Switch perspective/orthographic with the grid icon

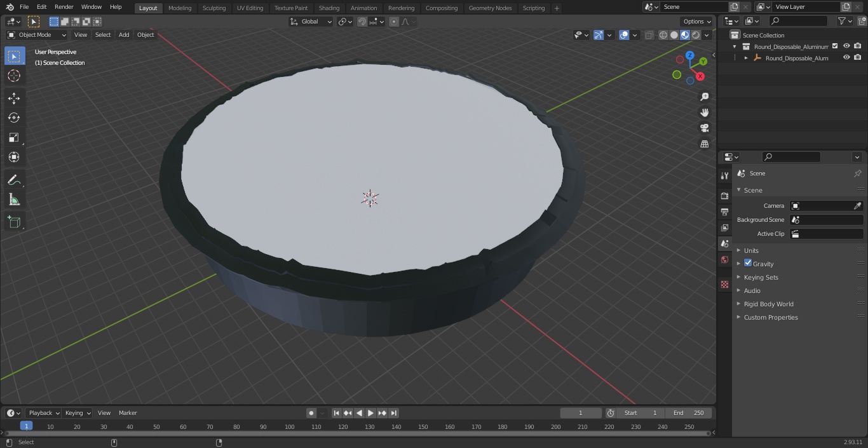point(704,144)
